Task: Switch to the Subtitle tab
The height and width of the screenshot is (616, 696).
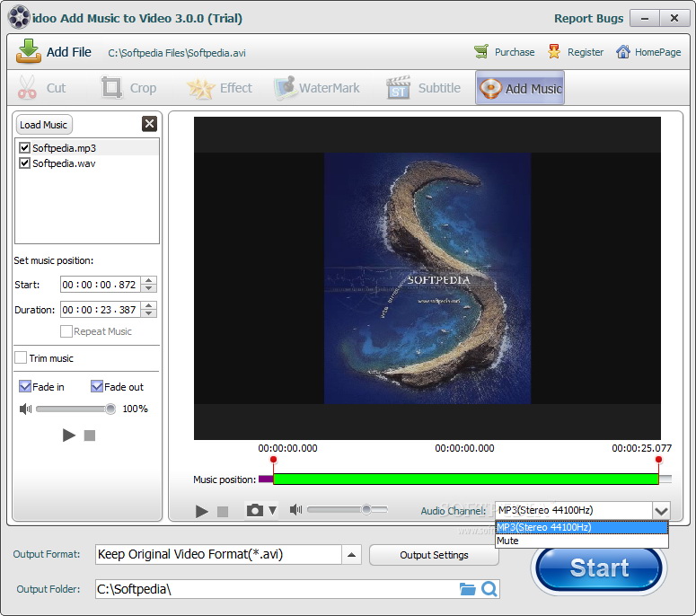Action: click(424, 88)
